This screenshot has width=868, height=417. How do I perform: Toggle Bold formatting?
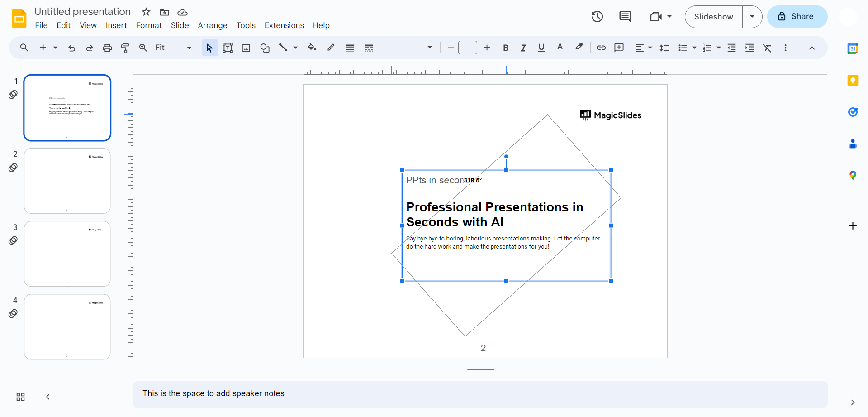click(506, 48)
